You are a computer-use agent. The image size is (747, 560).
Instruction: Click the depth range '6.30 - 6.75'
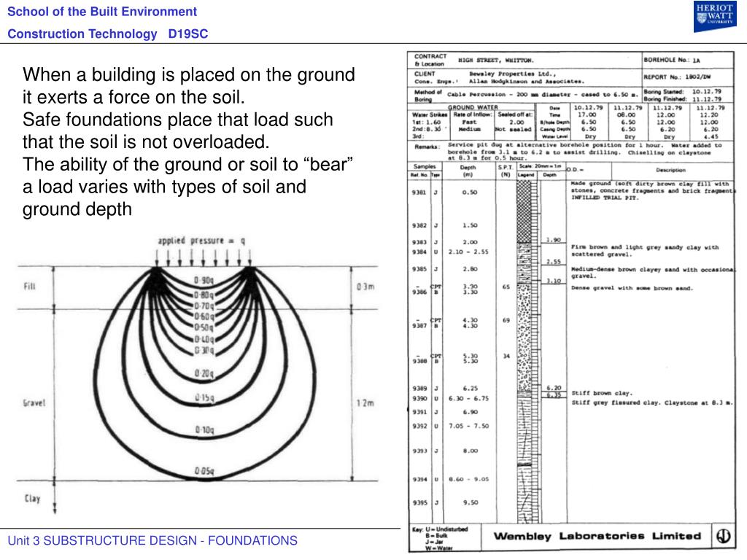[468, 399]
